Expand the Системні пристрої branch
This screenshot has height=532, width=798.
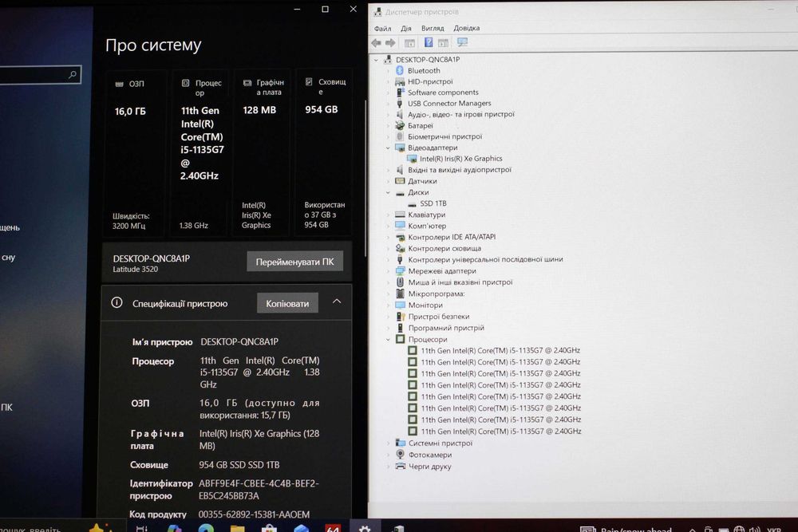(388, 443)
